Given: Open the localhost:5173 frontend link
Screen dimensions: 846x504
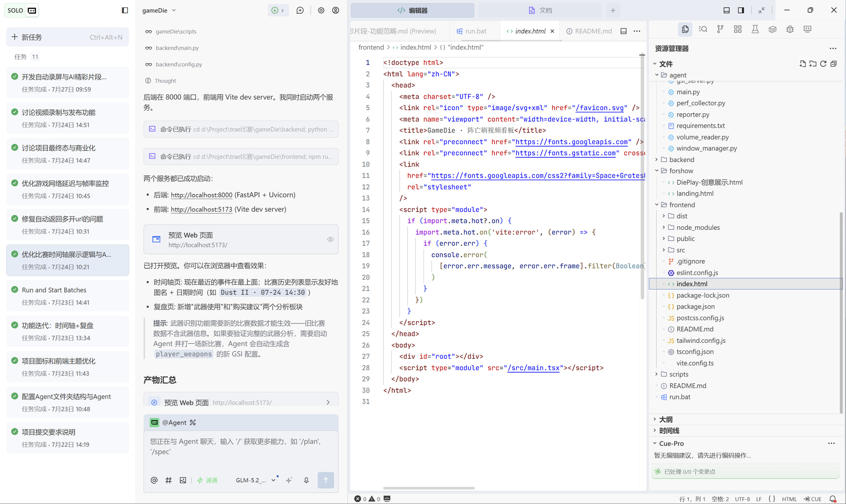Looking at the screenshot, I should tap(201, 209).
